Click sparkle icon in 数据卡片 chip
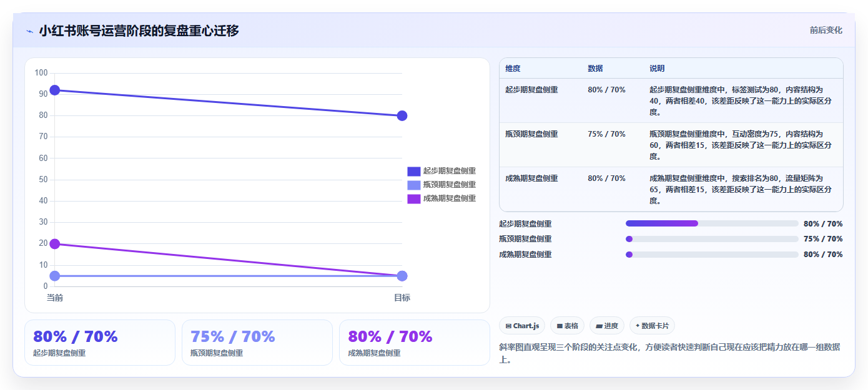Image resolution: width=868 pixels, height=390 pixels. click(x=638, y=326)
